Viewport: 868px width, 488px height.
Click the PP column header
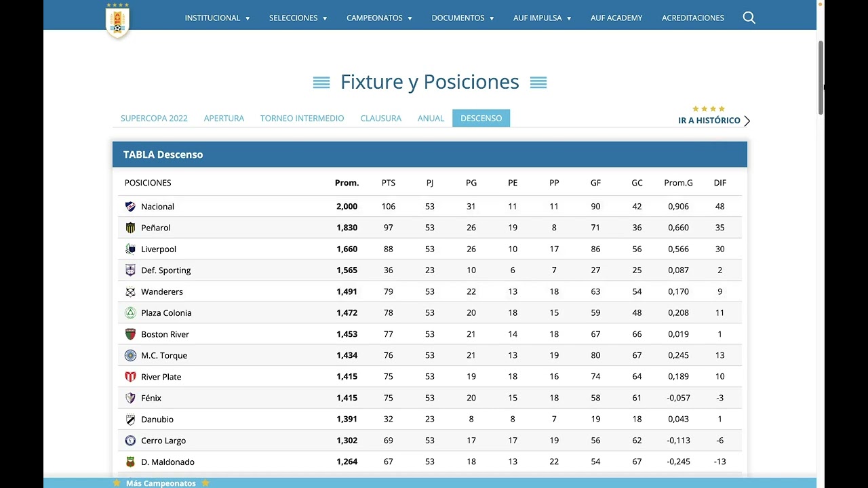coord(554,183)
